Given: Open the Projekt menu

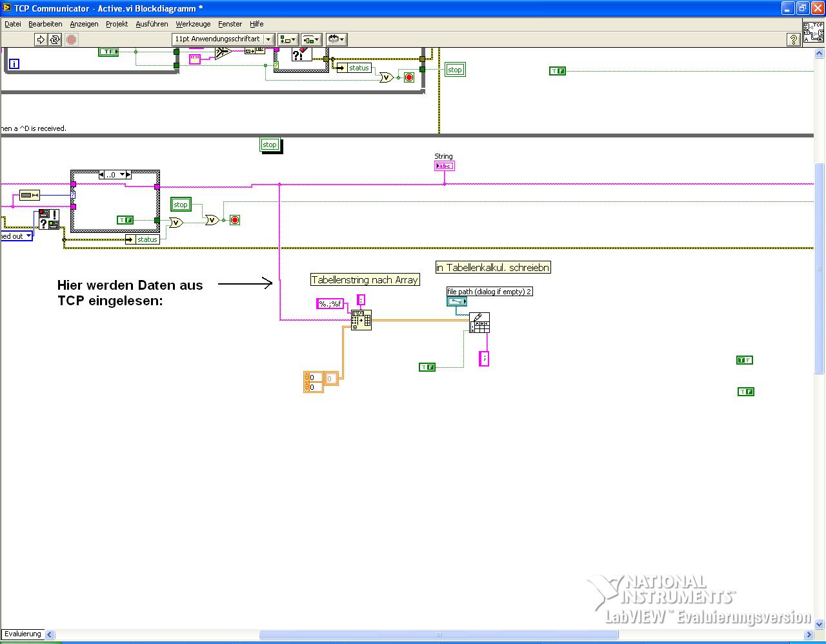Looking at the screenshot, I should [x=117, y=24].
